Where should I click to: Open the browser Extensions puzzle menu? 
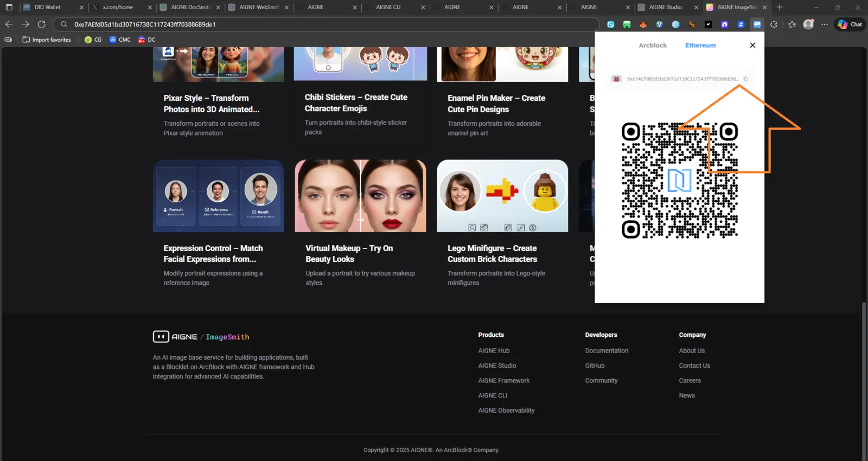point(774,24)
